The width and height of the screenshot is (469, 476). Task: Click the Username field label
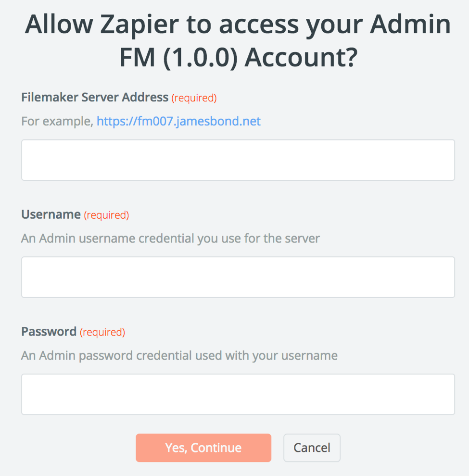coord(51,214)
